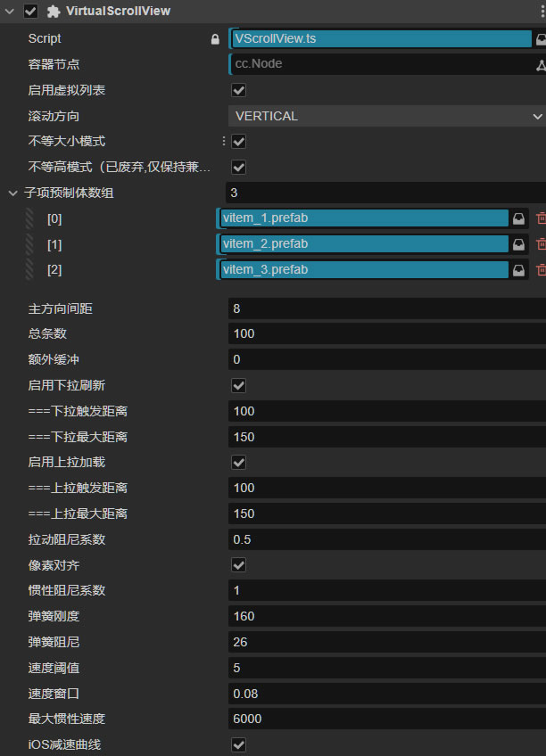Click the ===上拉最大距离 value field

[x=387, y=514]
